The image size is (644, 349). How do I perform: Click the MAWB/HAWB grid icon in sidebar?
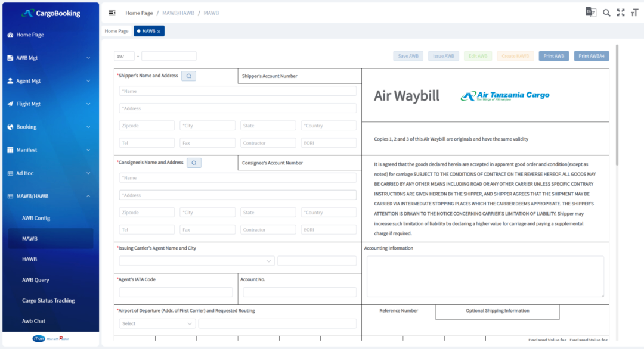pos(10,196)
